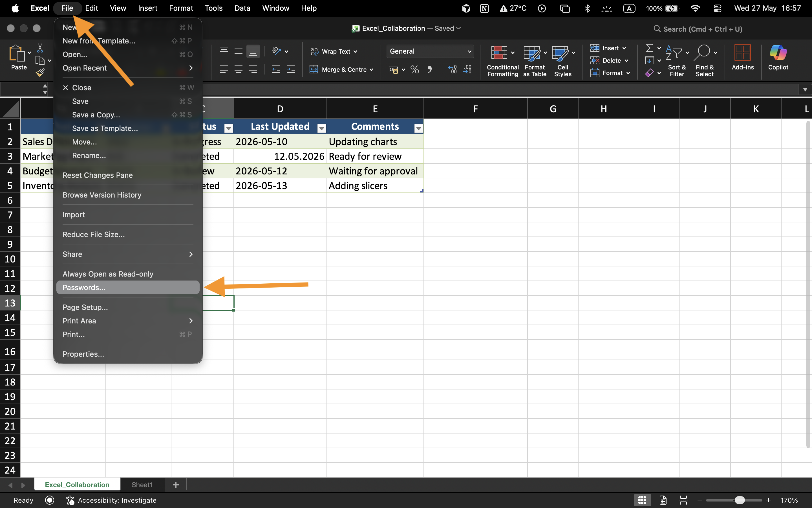The height and width of the screenshot is (508, 812).
Task: Click the Increase Decimal icon
Action: pyautogui.click(x=452, y=69)
